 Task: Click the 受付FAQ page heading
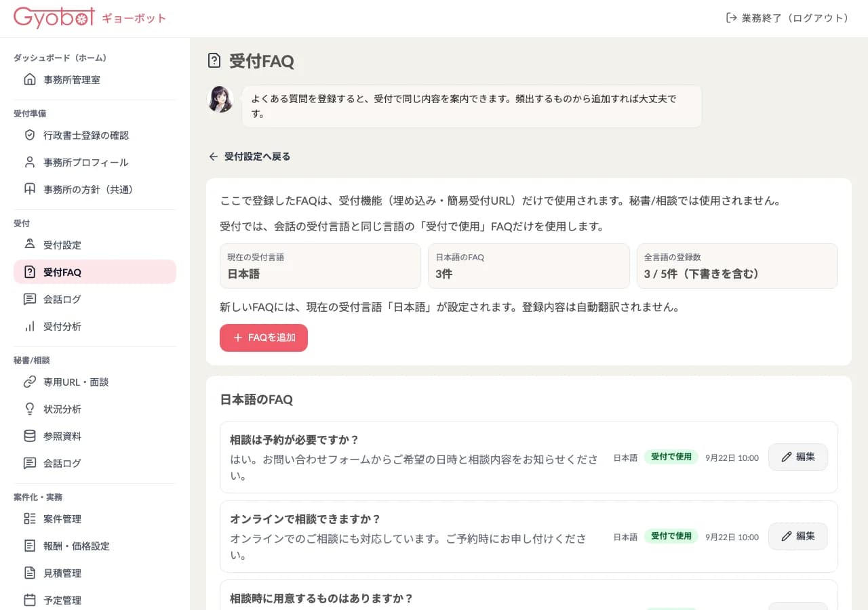(x=262, y=61)
